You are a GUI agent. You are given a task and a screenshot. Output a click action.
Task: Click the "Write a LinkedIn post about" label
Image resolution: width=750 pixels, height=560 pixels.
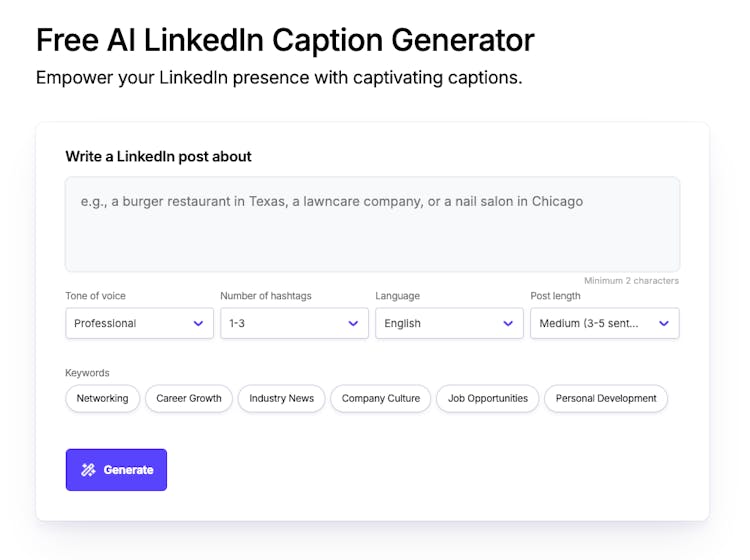pos(158,156)
